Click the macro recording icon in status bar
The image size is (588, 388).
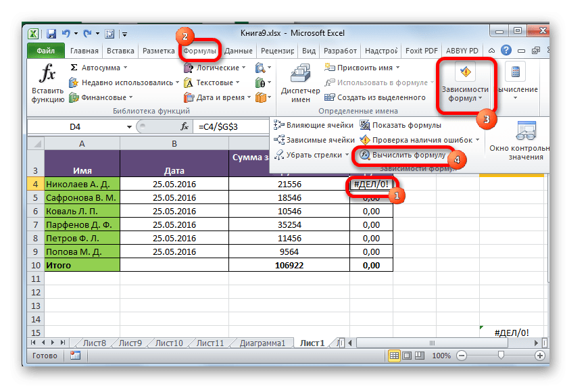click(x=76, y=356)
